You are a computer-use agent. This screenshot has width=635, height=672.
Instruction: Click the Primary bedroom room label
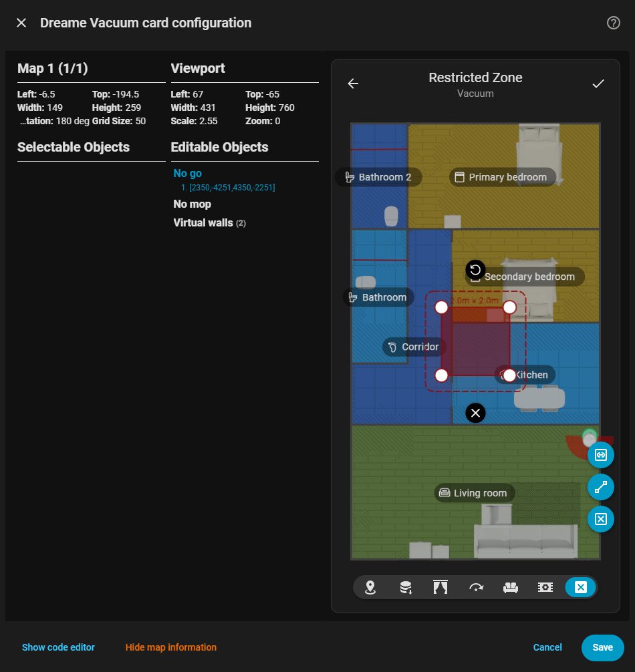click(503, 177)
